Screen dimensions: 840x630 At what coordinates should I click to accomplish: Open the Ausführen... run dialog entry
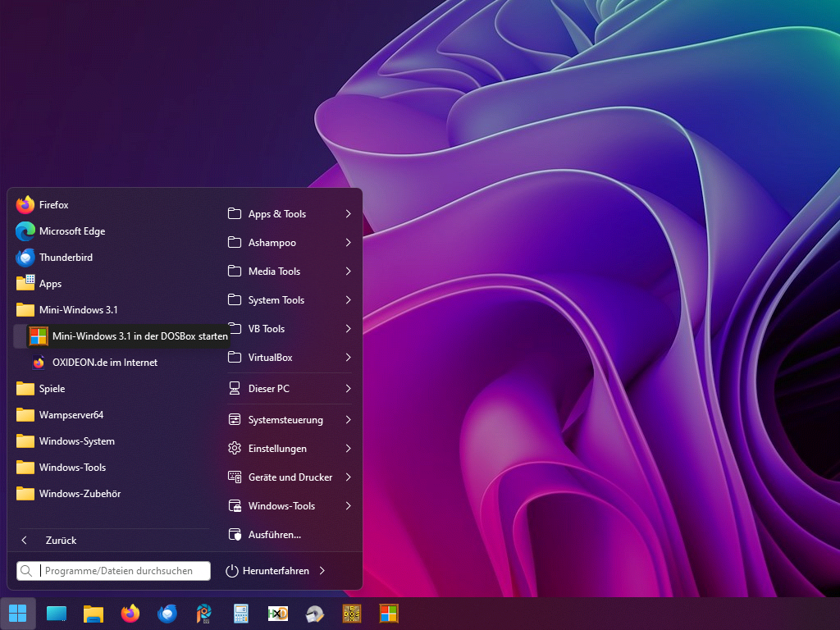point(290,535)
